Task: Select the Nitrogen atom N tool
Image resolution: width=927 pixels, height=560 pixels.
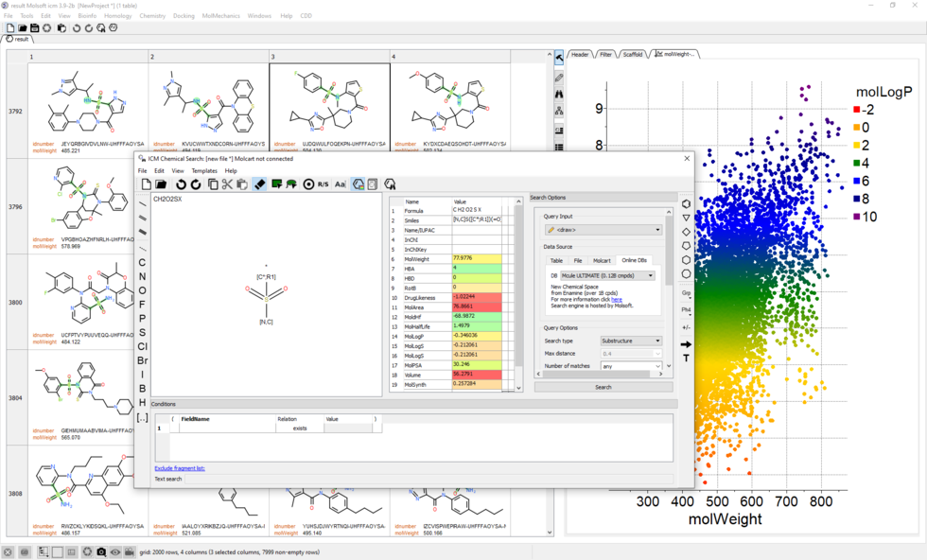Action: click(142, 277)
